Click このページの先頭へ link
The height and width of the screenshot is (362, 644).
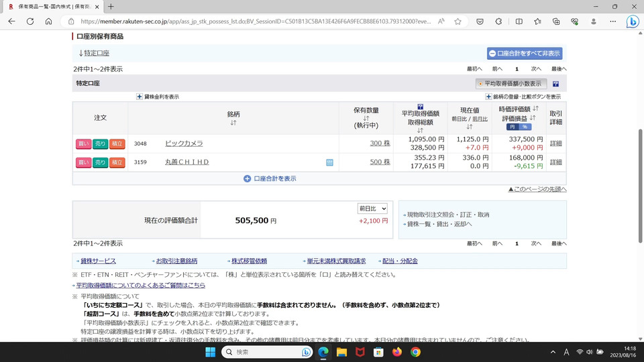coord(537,189)
